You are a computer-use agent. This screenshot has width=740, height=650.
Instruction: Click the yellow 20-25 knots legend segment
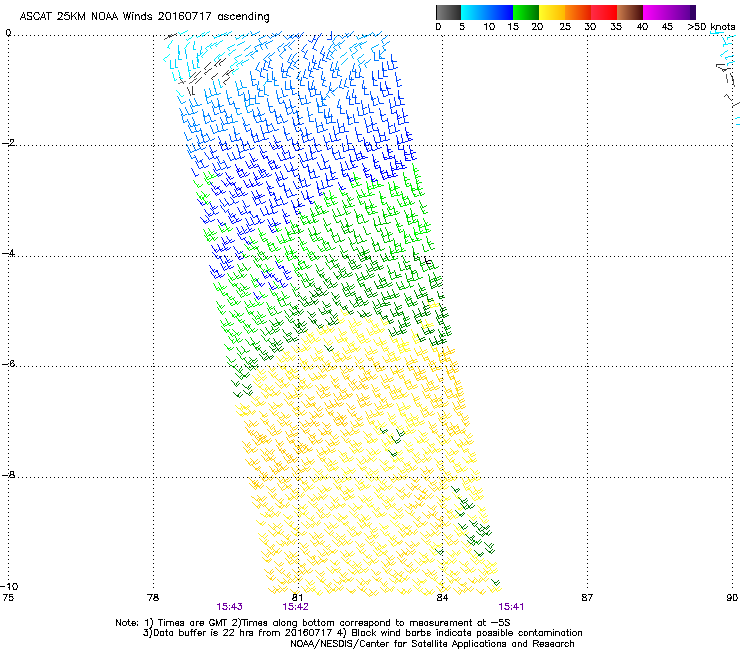point(552,12)
